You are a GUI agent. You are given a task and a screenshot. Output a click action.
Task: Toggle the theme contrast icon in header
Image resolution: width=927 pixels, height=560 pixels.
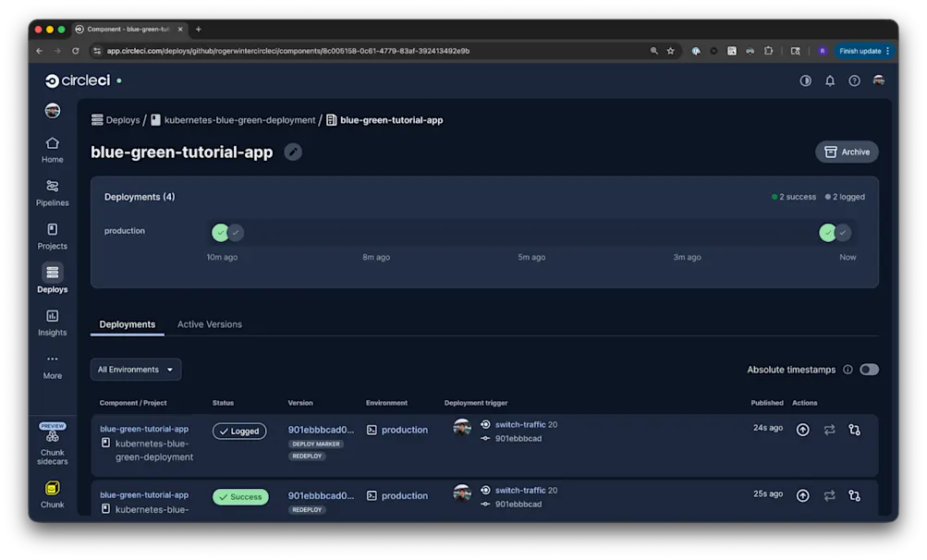click(x=805, y=80)
